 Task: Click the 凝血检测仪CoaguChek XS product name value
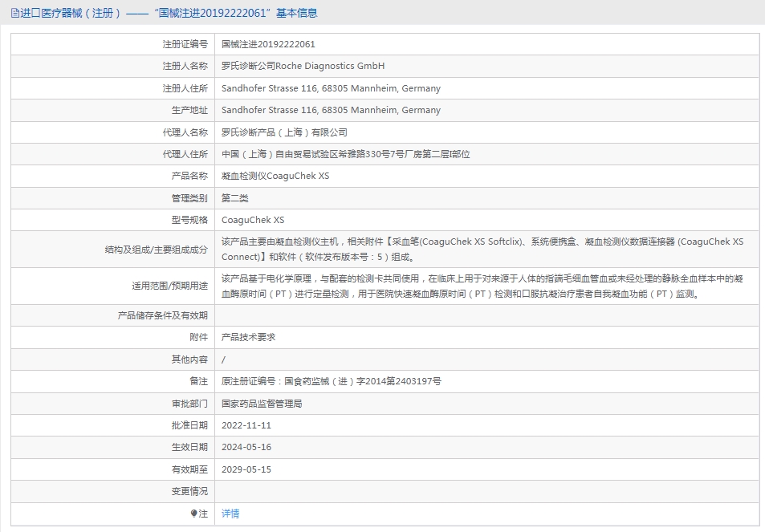point(275,176)
